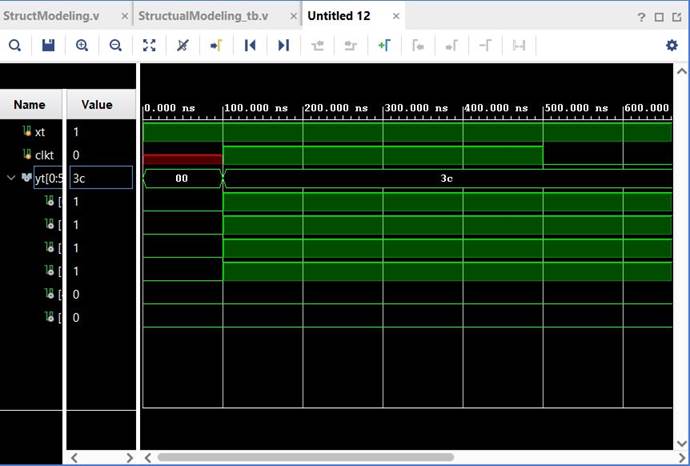Click the 500.000 ns ruler label
Screen dimensions: 690x466
[576, 108]
